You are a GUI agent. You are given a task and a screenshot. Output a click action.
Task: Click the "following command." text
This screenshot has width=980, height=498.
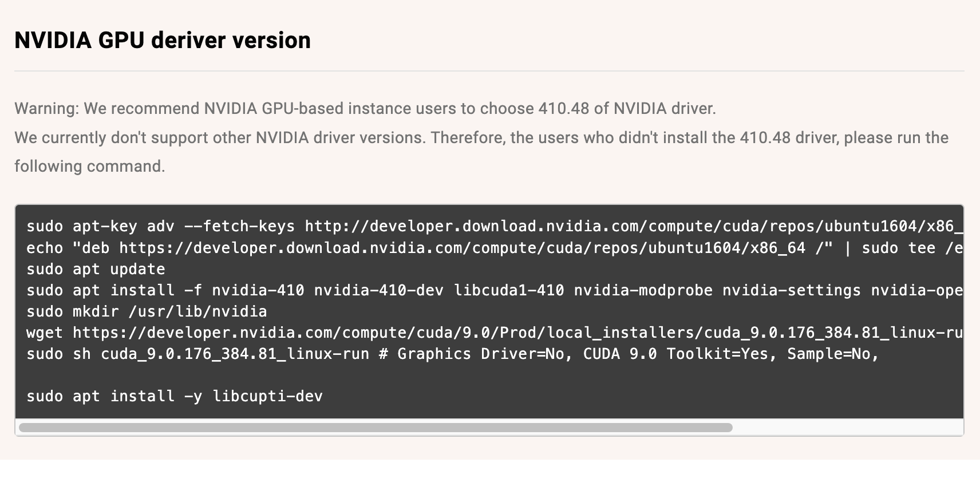point(89,167)
